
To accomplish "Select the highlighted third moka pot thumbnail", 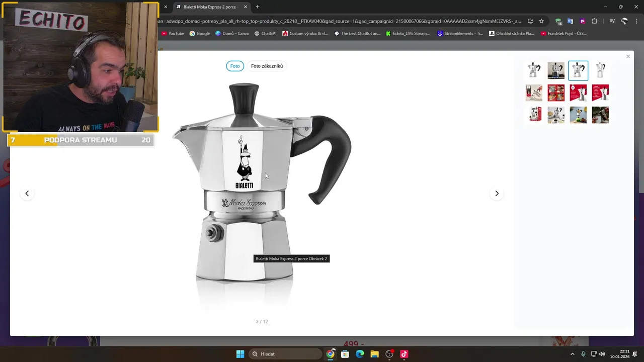I will click(x=578, y=71).
